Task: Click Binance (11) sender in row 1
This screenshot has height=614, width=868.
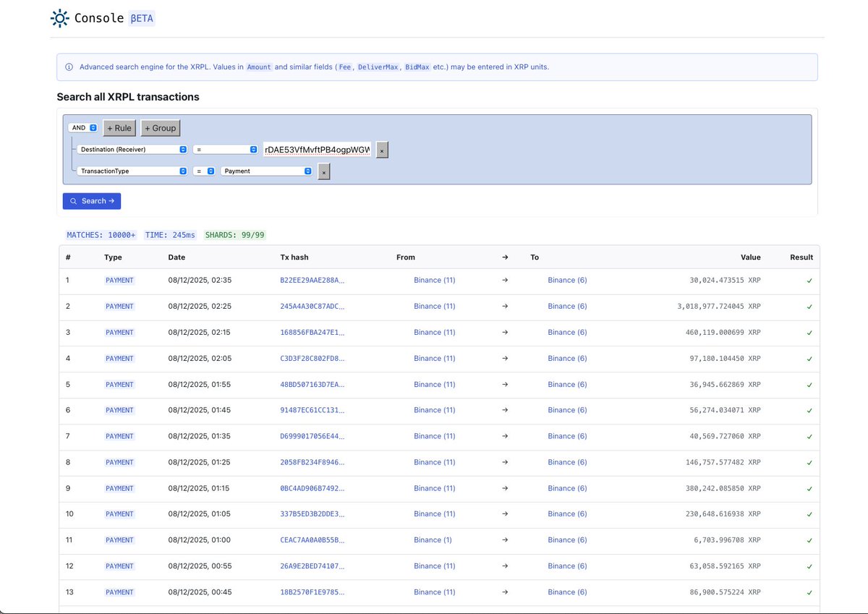Action: (435, 280)
